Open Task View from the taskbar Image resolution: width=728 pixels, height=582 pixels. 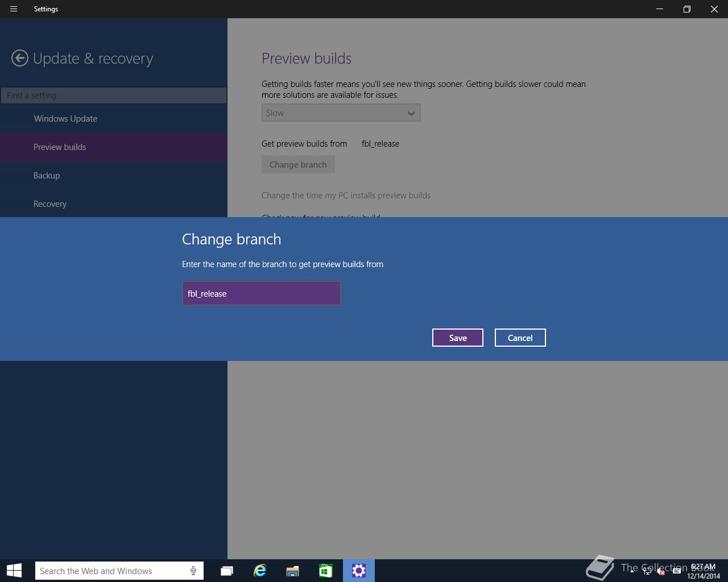(x=227, y=571)
